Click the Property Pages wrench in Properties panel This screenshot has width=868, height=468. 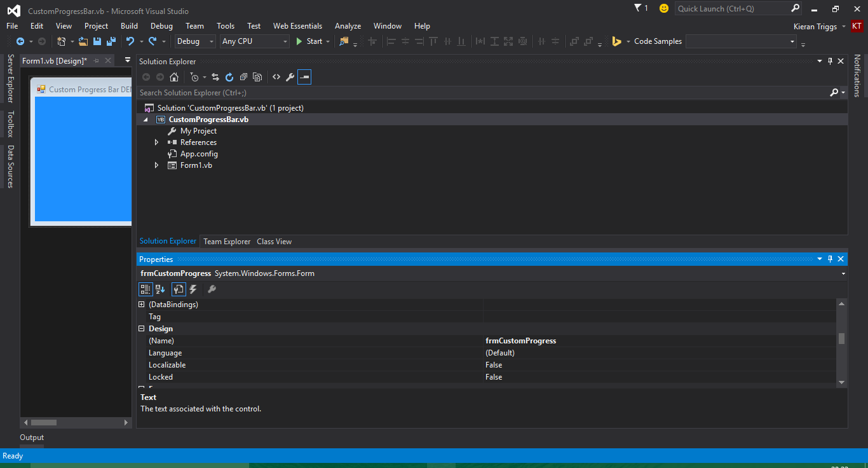pos(212,289)
